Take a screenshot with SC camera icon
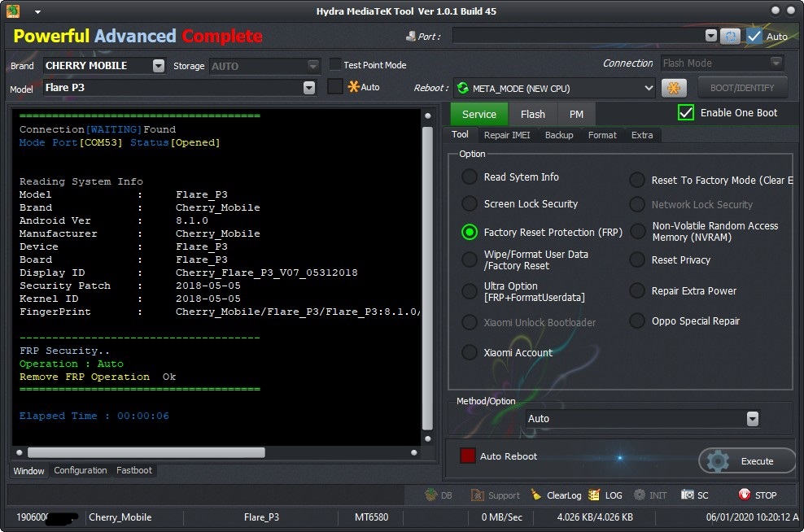Screen dimensions: 804x532 tap(688, 495)
